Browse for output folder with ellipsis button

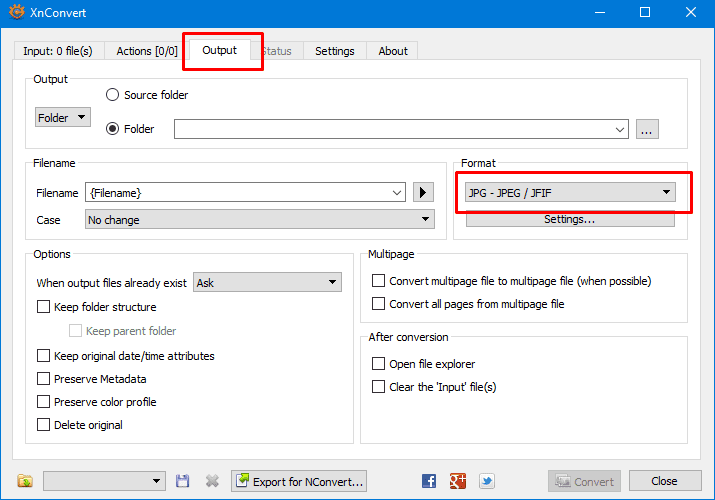647,129
